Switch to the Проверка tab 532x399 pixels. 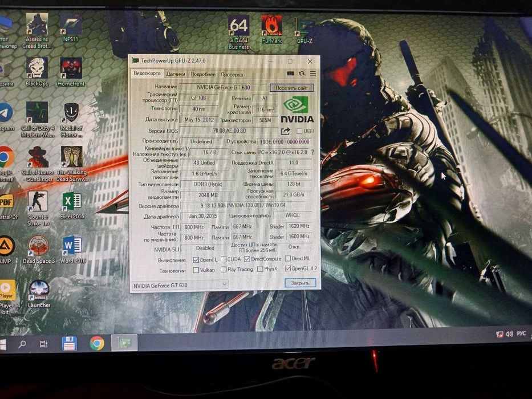pos(232,74)
